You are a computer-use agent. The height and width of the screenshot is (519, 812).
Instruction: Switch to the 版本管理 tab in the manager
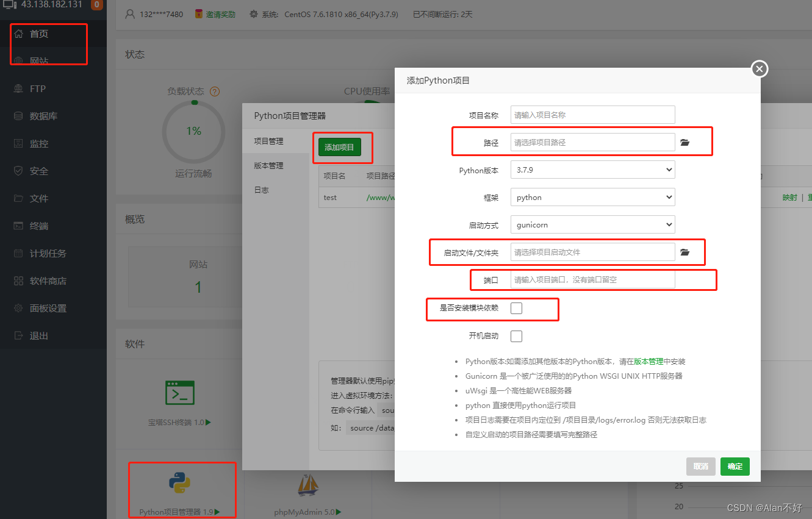coord(275,165)
